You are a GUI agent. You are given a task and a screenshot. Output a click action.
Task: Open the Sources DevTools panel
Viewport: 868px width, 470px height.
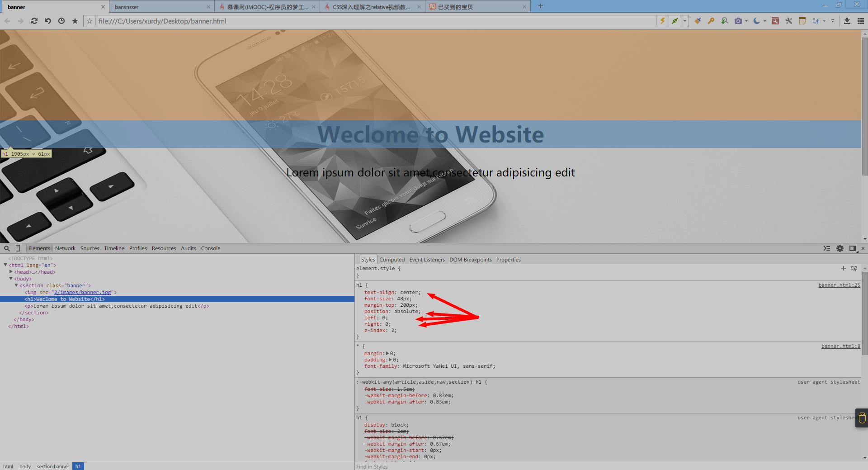[90, 248]
